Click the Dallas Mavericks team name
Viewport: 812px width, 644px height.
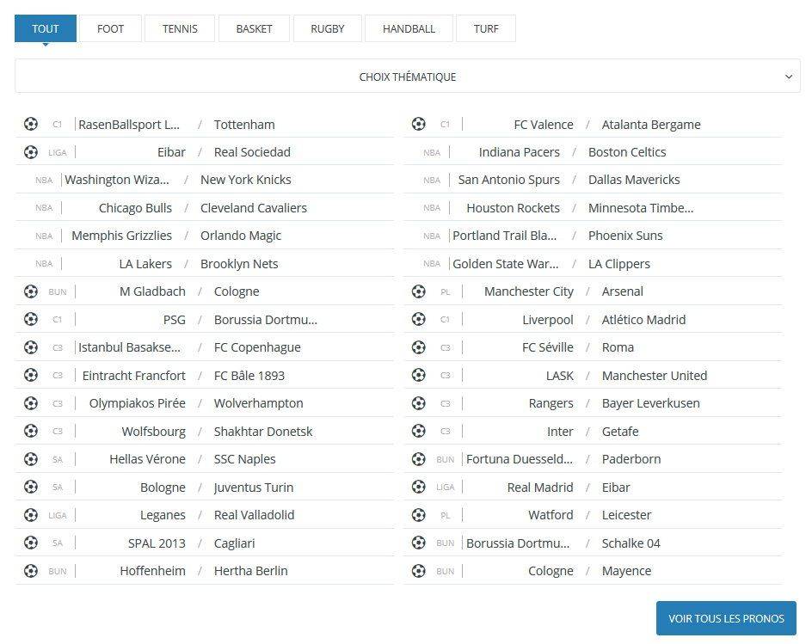click(x=635, y=180)
